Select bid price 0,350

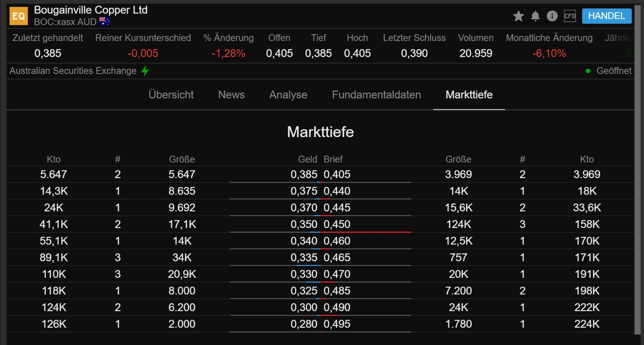coord(304,224)
